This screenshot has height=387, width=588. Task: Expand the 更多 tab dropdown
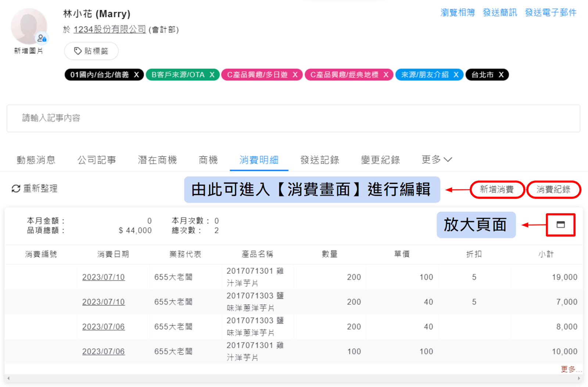(x=437, y=160)
